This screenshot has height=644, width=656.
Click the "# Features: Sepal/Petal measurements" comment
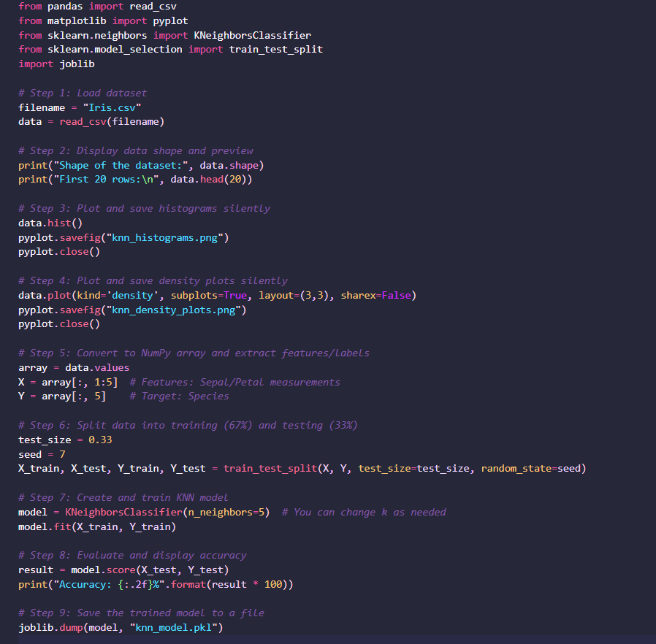coord(234,383)
